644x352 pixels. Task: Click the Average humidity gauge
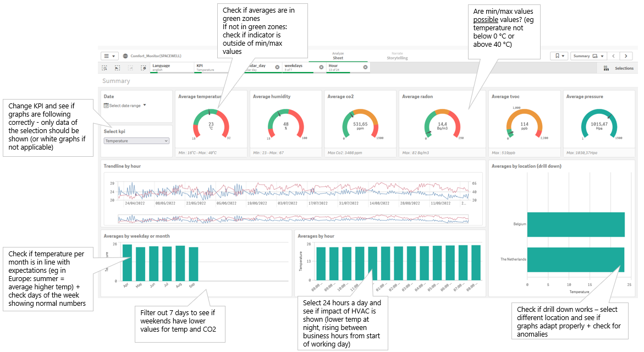[x=286, y=124]
